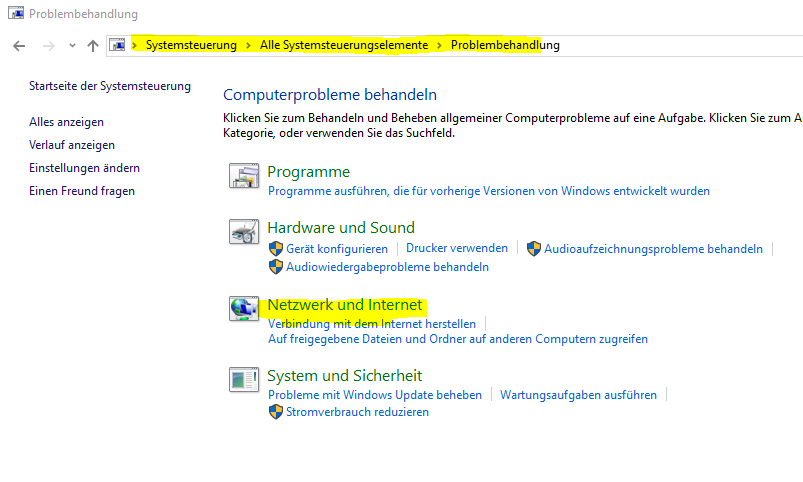The image size is (803, 482).
Task: Click the control panel icon in address bar
Action: (117, 45)
